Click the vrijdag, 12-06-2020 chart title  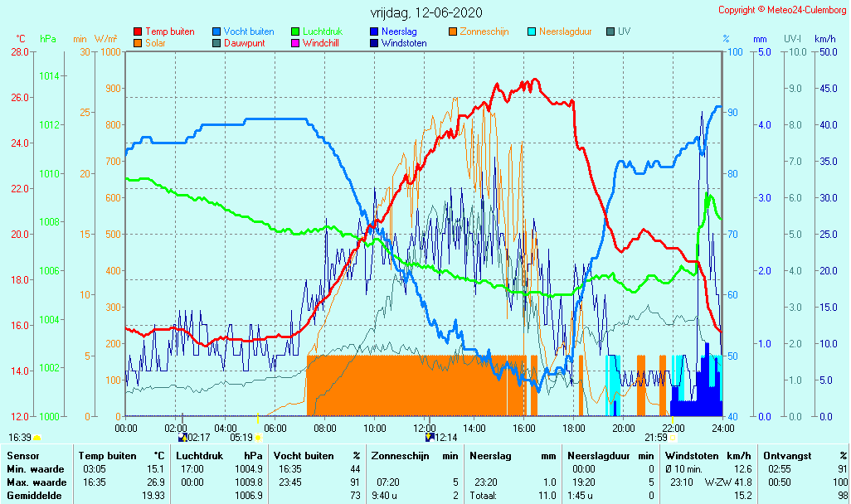425,13
